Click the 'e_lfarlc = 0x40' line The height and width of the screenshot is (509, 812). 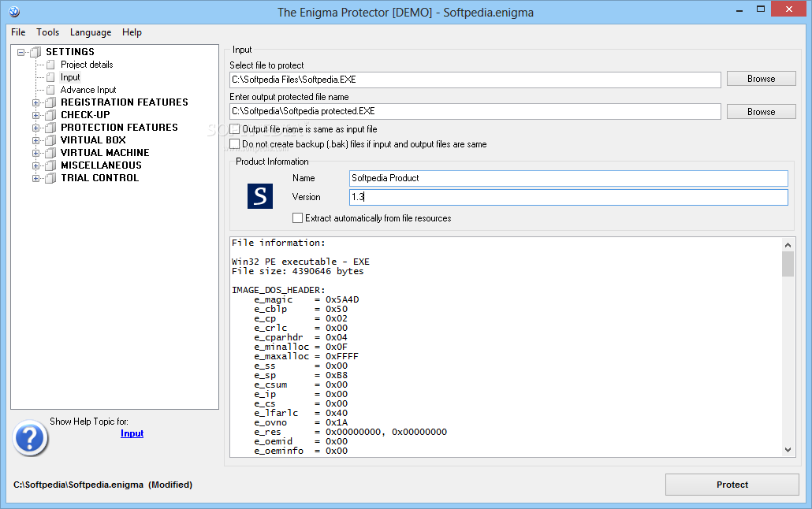click(301, 413)
